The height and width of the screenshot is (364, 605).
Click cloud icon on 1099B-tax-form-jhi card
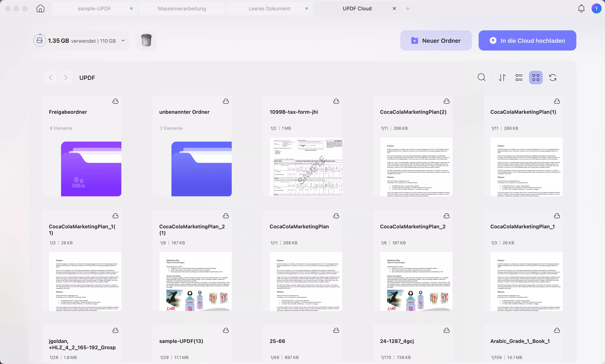point(336,101)
